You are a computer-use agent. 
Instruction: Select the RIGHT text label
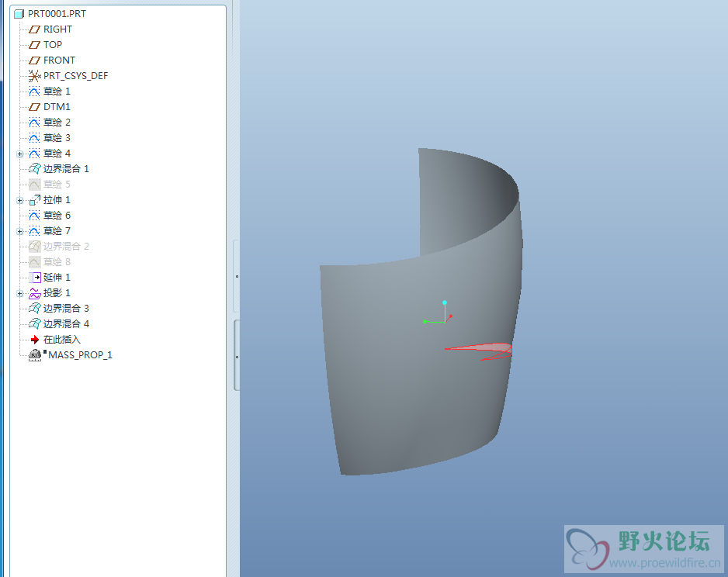click(57, 29)
